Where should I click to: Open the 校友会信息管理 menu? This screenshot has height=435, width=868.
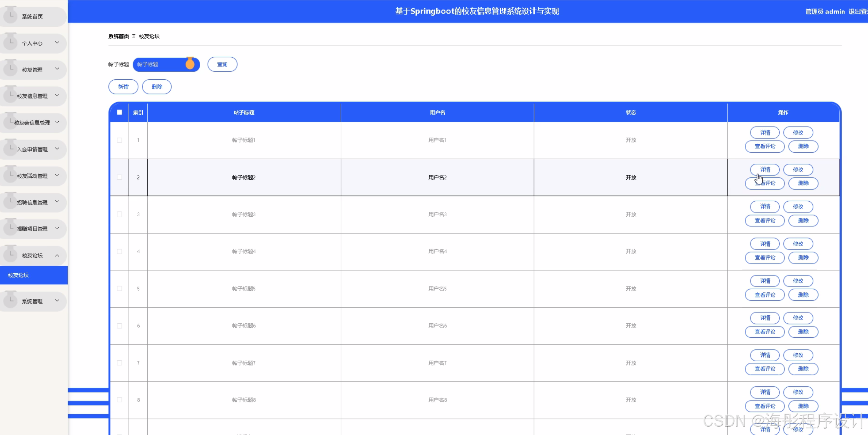(32, 122)
